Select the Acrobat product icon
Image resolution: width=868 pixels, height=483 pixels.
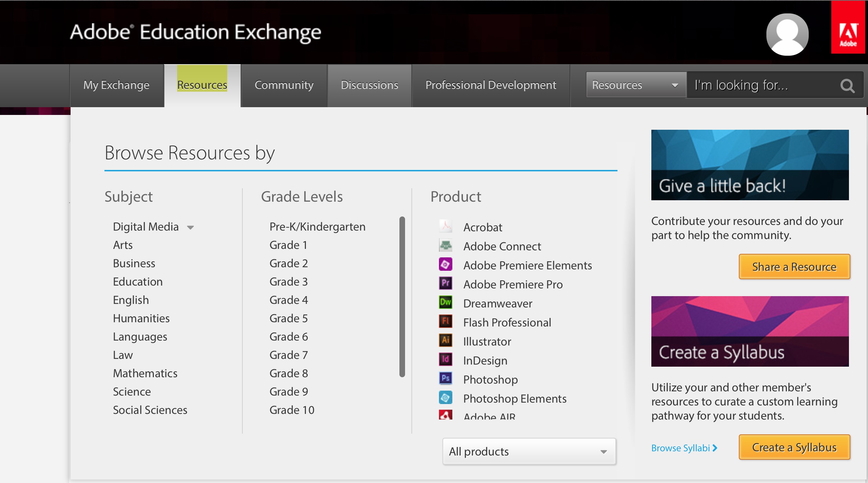[445, 226]
